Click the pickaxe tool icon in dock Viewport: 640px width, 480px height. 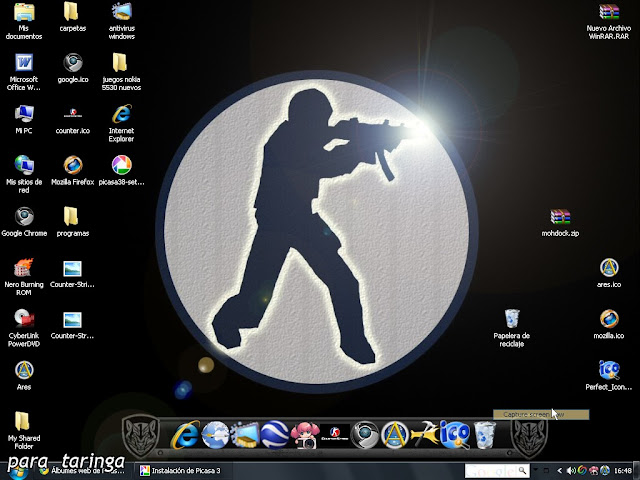(x=424, y=434)
